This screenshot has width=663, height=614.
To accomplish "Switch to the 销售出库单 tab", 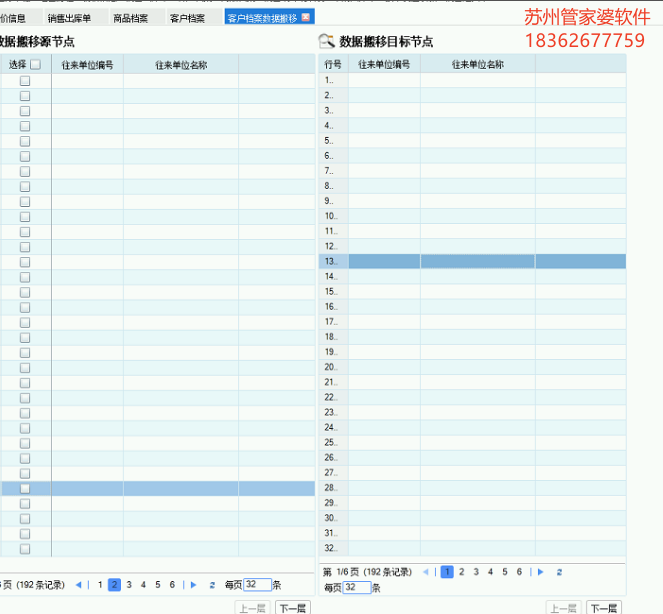I will coord(75,18).
